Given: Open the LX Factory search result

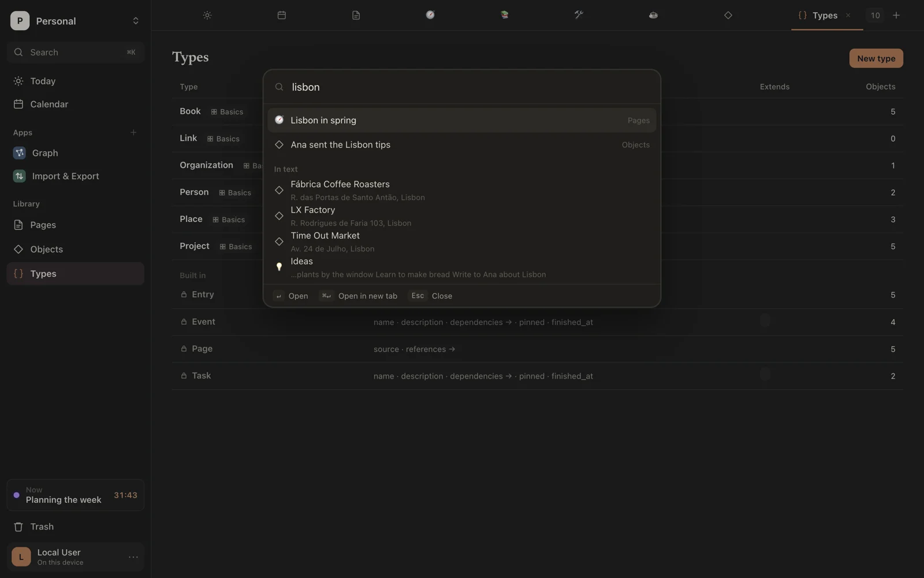Looking at the screenshot, I should pyautogui.click(x=462, y=216).
